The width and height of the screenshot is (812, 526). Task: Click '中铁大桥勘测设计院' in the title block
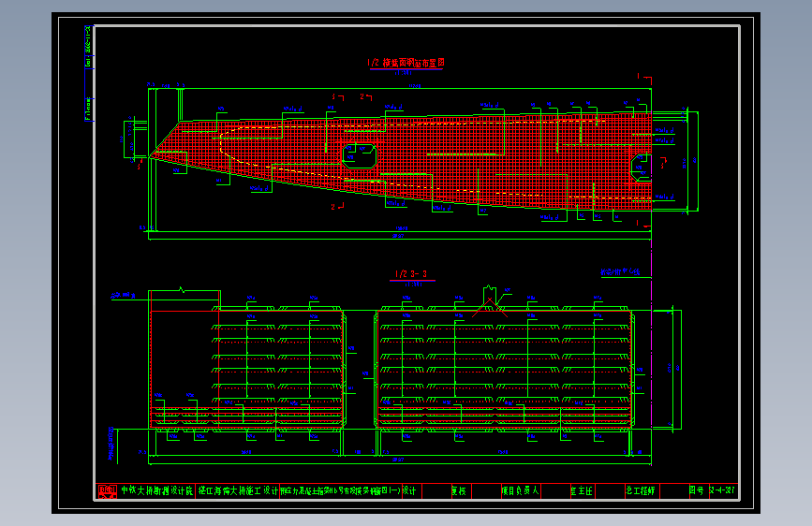point(157,490)
